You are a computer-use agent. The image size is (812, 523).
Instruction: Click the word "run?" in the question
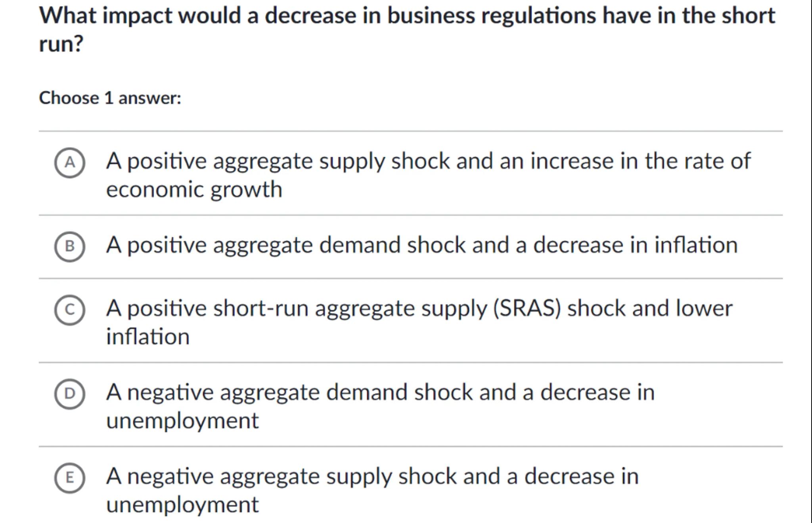[61, 43]
